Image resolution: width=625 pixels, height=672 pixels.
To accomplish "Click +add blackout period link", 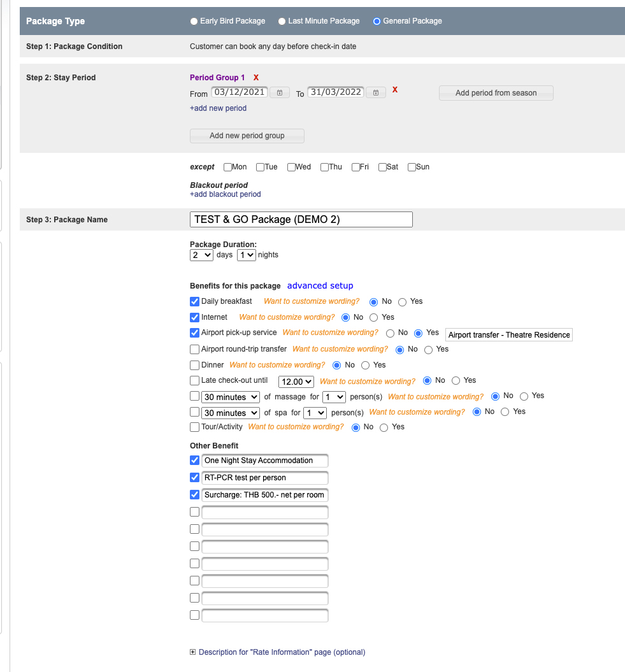I will click(226, 194).
